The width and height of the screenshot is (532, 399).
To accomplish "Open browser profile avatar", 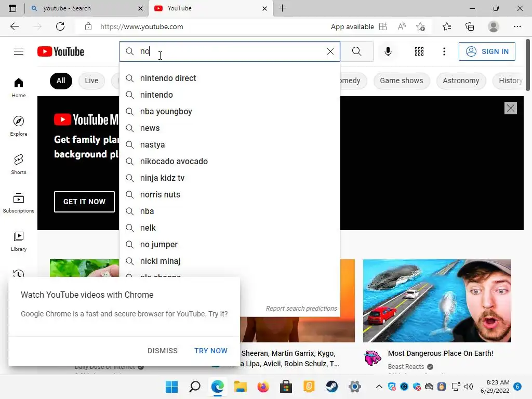I will pos(494,26).
